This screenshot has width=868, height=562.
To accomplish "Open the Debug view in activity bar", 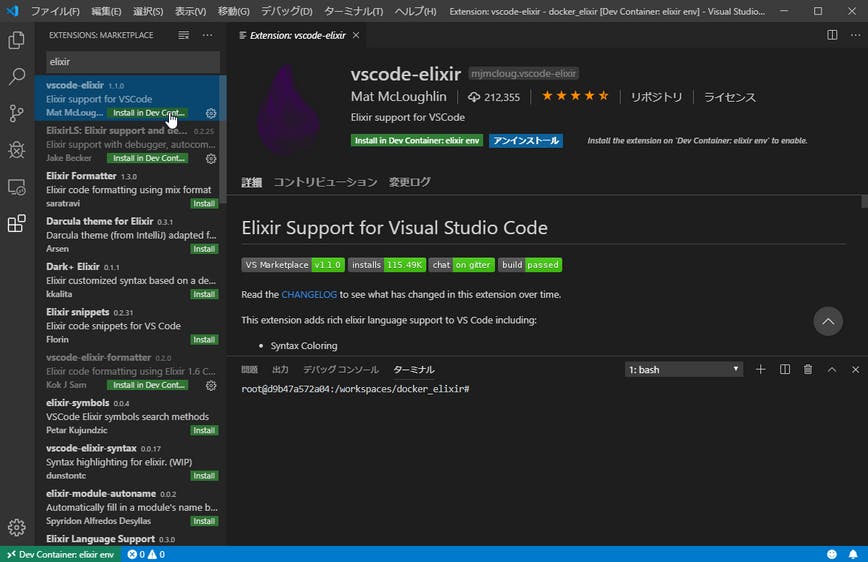I will point(17,149).
